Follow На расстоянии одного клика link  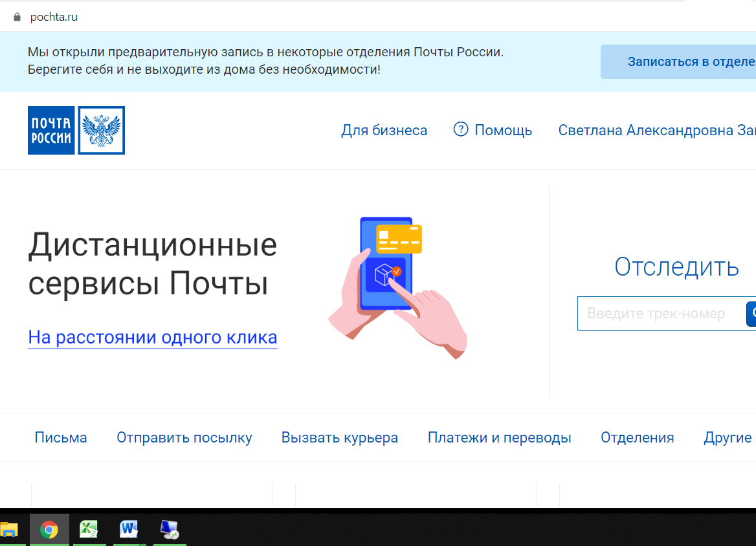(x=153, y=337)
